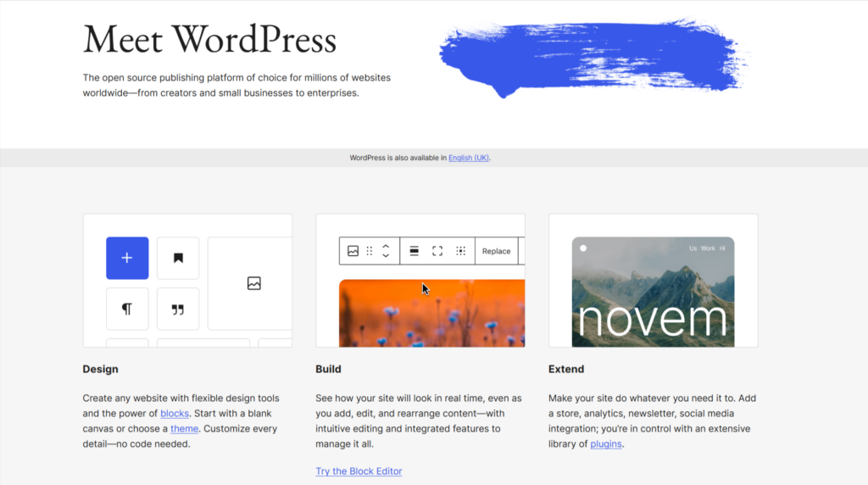
Task: Open the theme link in Design text
Action: [x=184, y=429]
